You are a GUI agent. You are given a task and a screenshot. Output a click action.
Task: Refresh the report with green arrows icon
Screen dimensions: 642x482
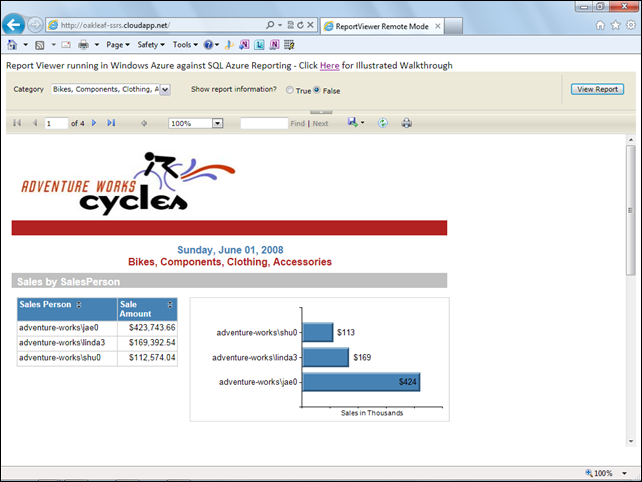(382, 123)
